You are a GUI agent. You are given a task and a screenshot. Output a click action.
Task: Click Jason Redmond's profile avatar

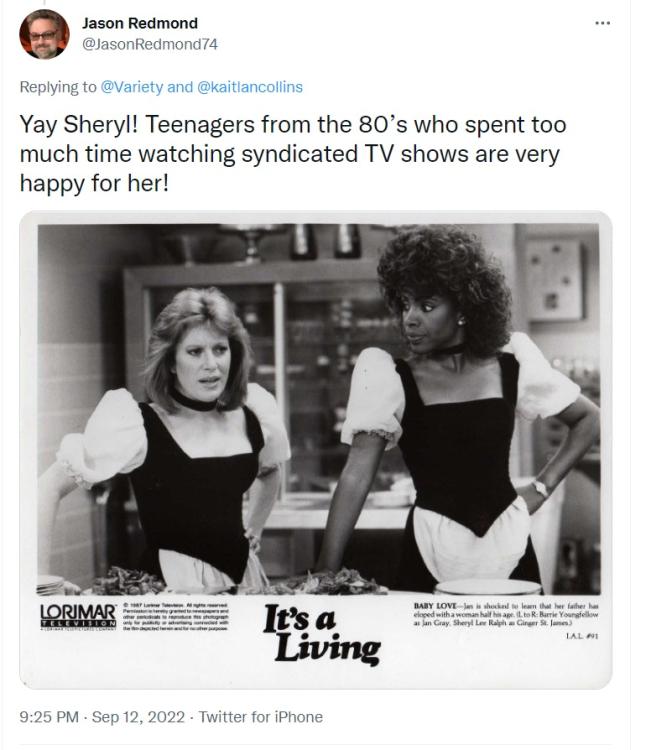(45, 34)
